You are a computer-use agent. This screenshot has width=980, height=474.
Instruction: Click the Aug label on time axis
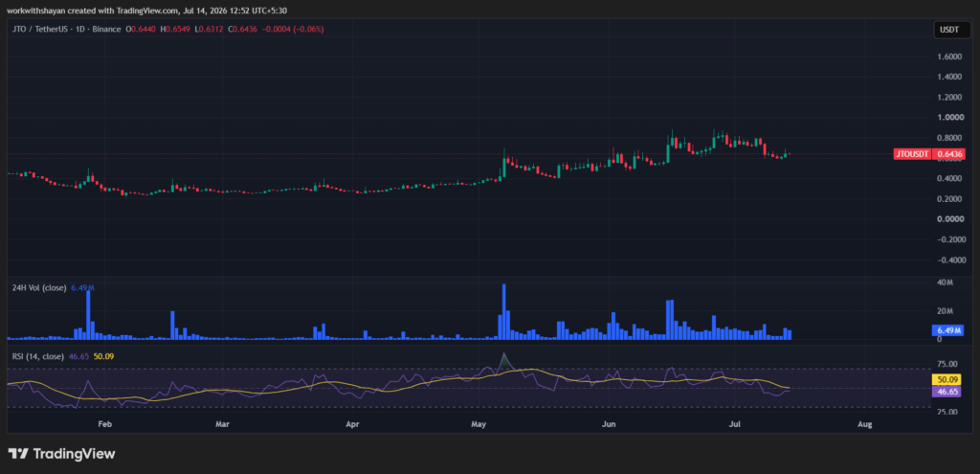pyautogui.click(x=865, y=424)
